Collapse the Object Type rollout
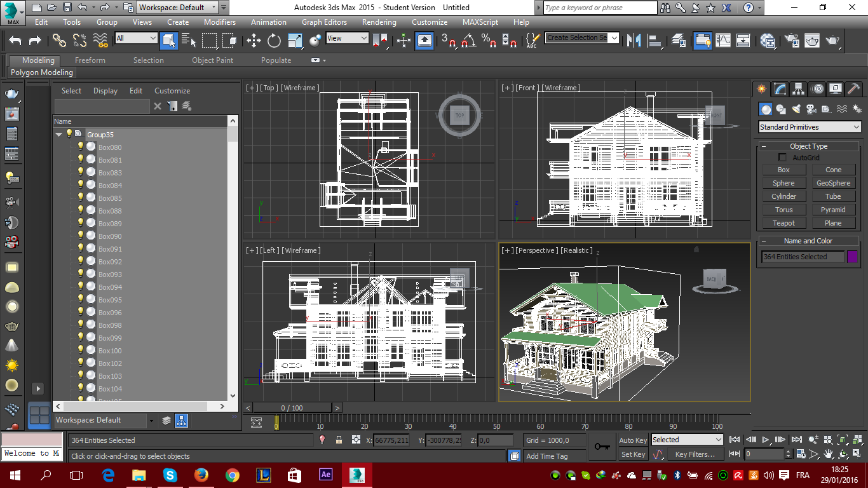This screenshot has height=488, width=868. tap(809, 146)
